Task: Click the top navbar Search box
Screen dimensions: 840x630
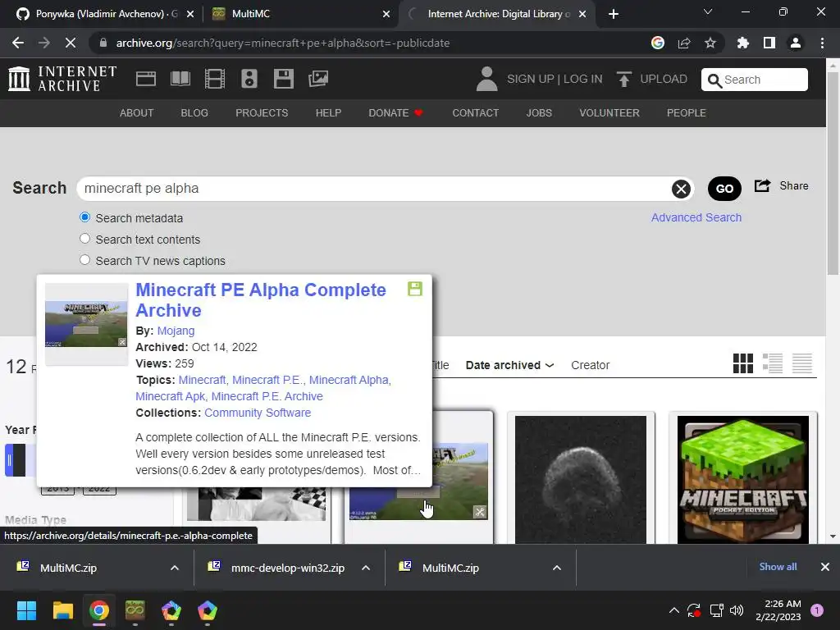Action: [x=755, y=80]
